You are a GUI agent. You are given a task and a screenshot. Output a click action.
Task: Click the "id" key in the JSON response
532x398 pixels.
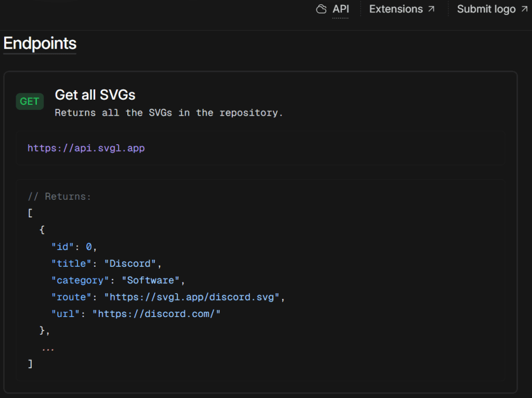click(x=62, y=246)
